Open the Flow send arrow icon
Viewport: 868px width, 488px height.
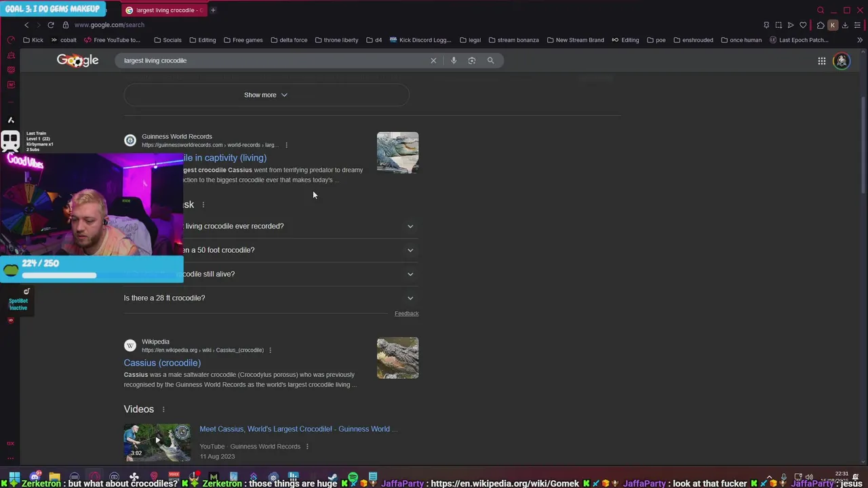791,25
